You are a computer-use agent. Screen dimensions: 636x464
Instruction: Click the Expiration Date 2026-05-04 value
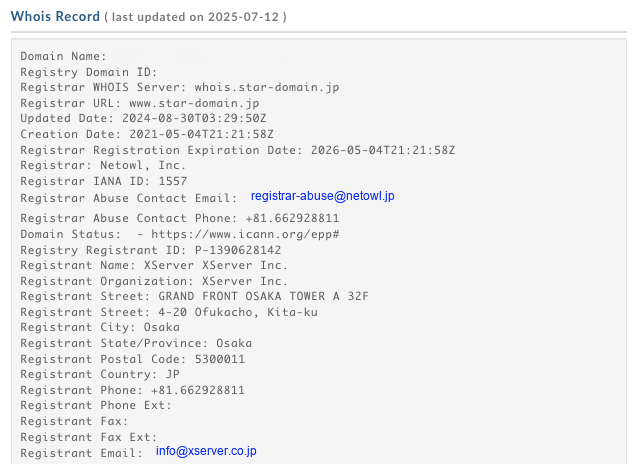[383, 150]
